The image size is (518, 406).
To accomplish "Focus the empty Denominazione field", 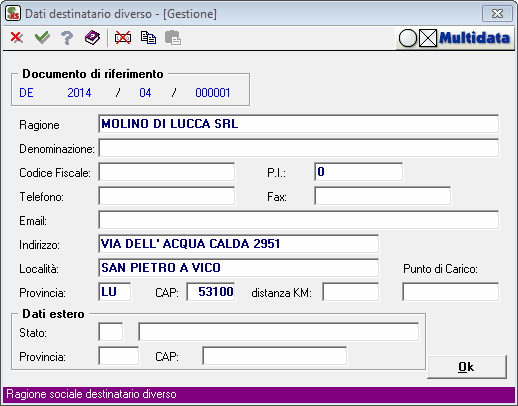I will [299, 148].
